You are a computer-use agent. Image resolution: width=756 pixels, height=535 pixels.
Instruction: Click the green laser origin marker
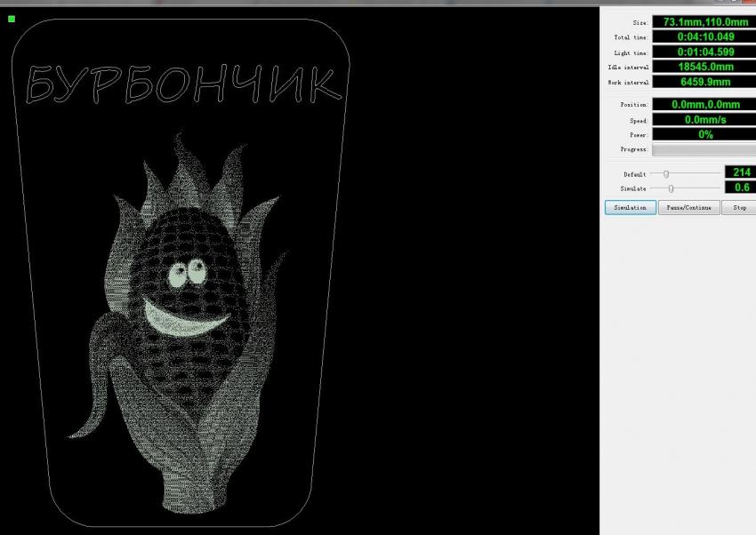point(12,19)
